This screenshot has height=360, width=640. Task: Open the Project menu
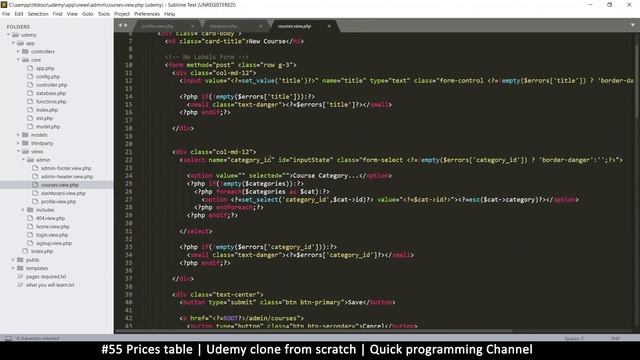click(x=122, y=14)
